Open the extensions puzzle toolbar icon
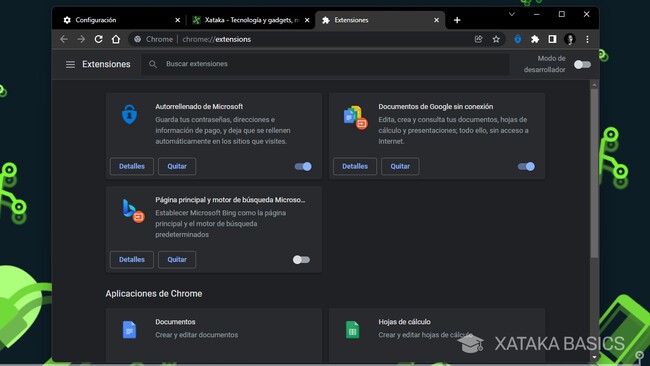 pyautogui.click(x=535, y=39)
